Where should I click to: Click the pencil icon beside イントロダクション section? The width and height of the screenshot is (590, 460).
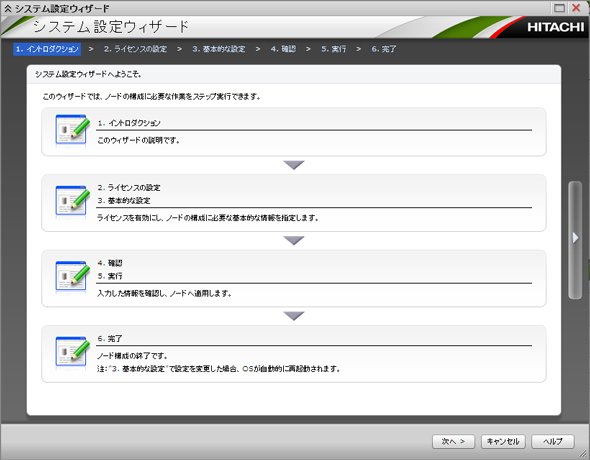click(72, 130)
